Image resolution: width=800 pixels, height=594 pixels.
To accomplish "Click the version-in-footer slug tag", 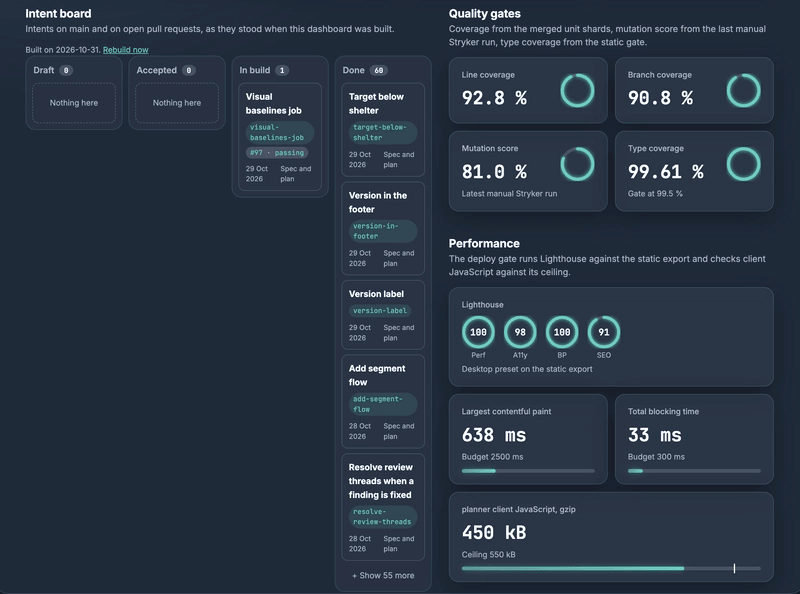I will pos(383,231).
